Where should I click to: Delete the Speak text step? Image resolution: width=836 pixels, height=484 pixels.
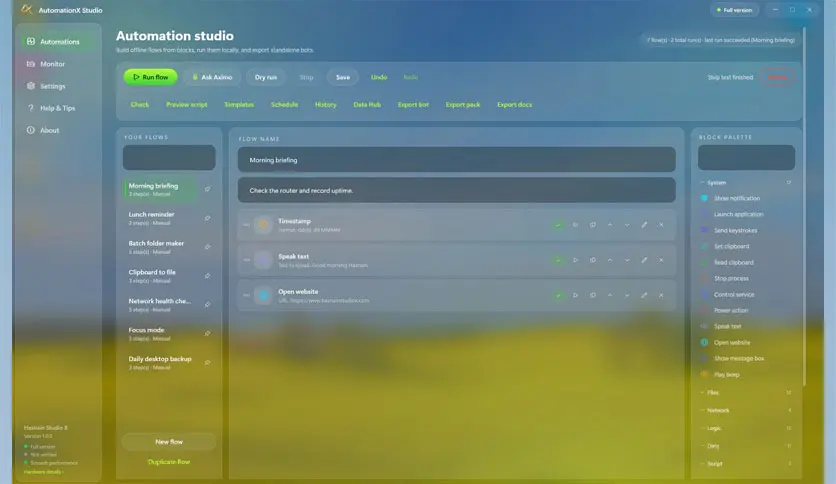(x=661, y=260)
